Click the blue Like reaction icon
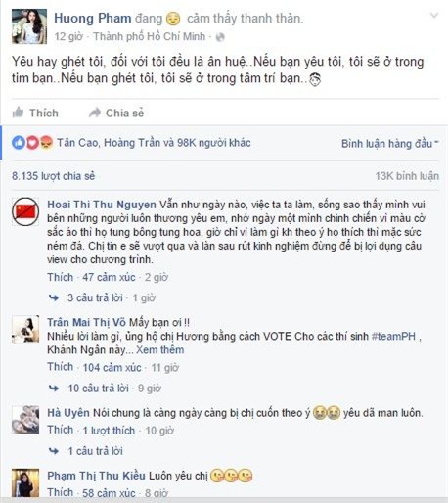448x503 pixels. (x=19, y=143)
